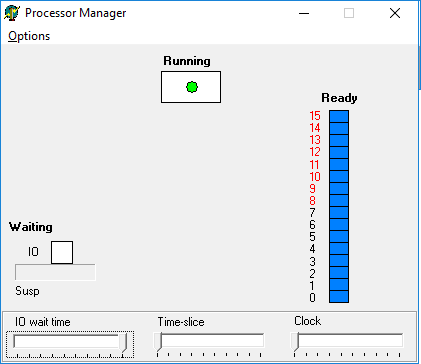Click the priority 8 ready queue block
421x364 pixels.
[x=339, y=201]
